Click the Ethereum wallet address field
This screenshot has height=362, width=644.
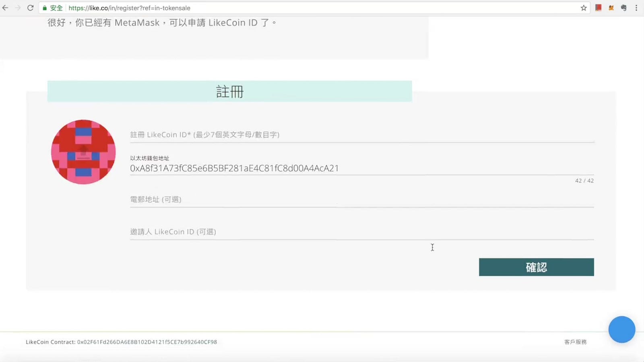click(x=362, y=169)
